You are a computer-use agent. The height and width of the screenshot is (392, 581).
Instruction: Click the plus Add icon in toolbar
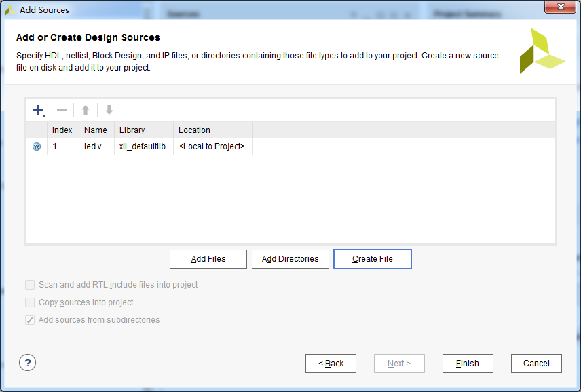(38, 110)
